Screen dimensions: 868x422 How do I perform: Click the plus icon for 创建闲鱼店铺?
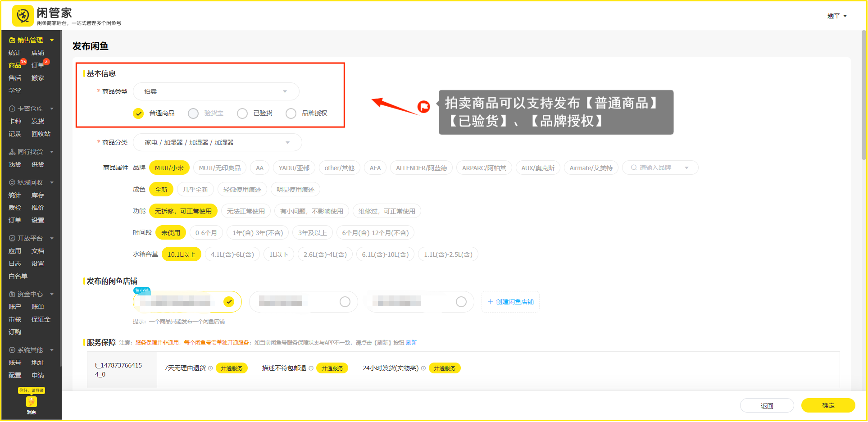491,302
